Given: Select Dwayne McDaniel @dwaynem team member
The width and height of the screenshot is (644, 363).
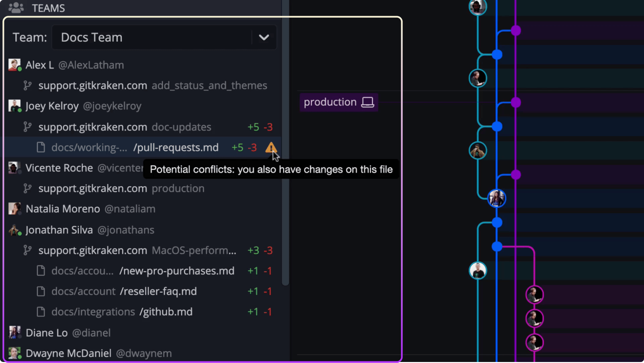Looking at the screenshot, I should point(142,353).
